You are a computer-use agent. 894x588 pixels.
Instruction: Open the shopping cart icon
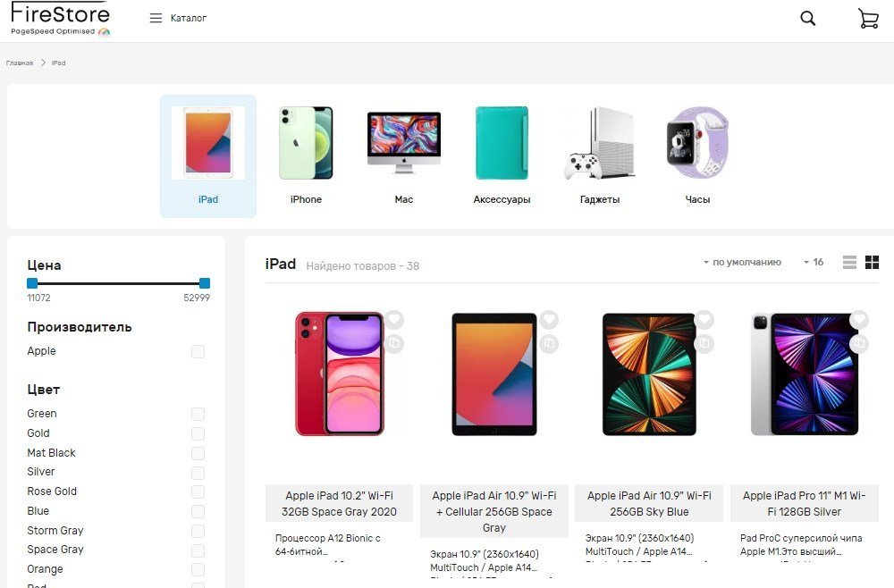tap(868, 18)
